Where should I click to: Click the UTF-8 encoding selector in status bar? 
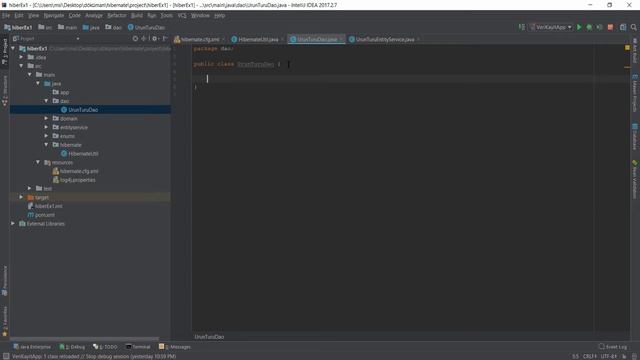point(609,357)
